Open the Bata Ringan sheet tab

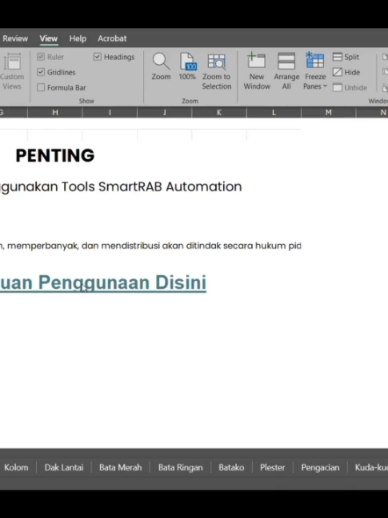pyautogui.click(x=180, y=468)
